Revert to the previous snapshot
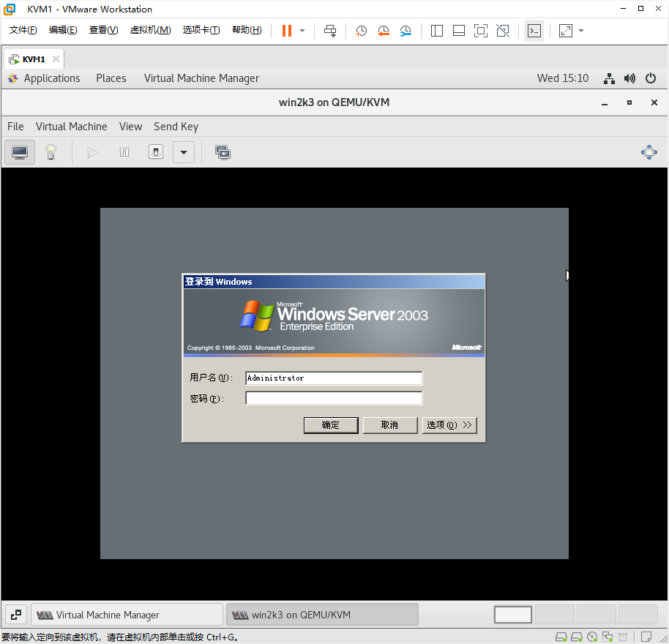The height and width of the screenshot is (644, 669). 383,31
